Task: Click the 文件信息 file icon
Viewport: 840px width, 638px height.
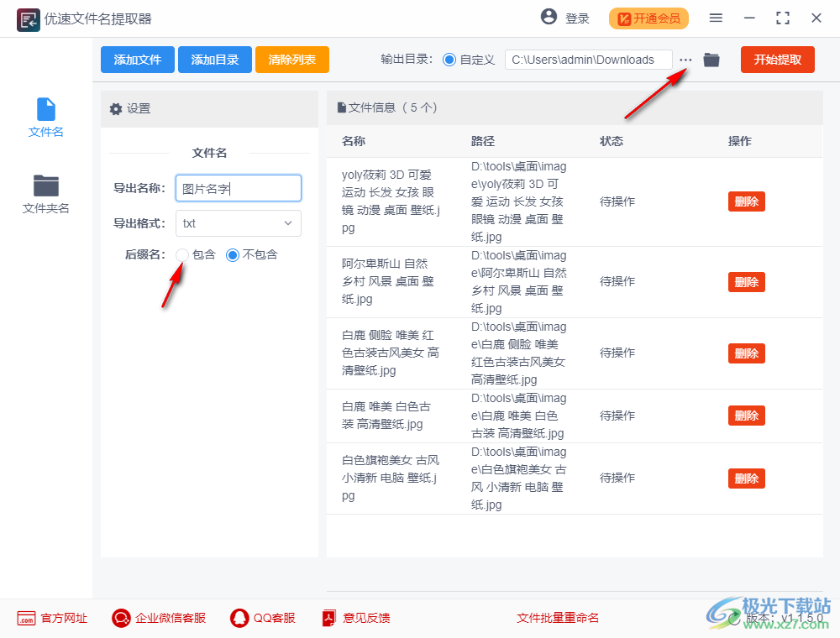Action: [342, 108]
